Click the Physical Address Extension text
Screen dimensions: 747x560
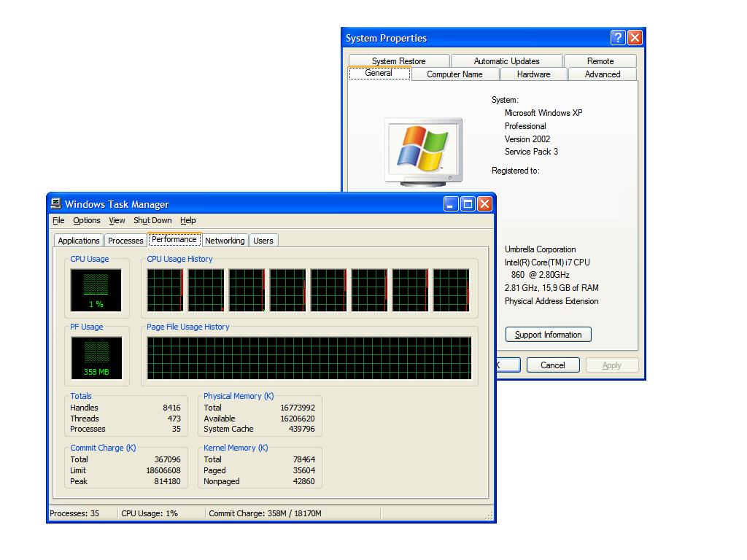[551, 301]
